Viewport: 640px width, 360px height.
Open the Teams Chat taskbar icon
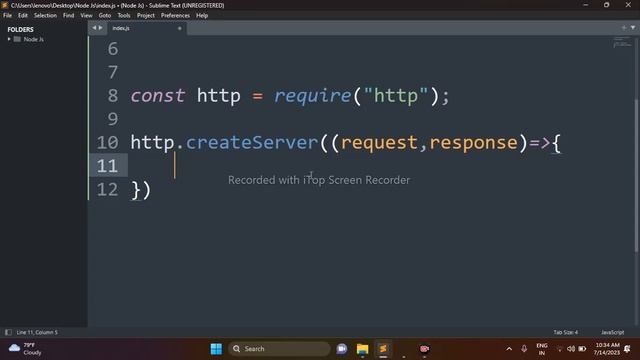click(x=342, y=349)
